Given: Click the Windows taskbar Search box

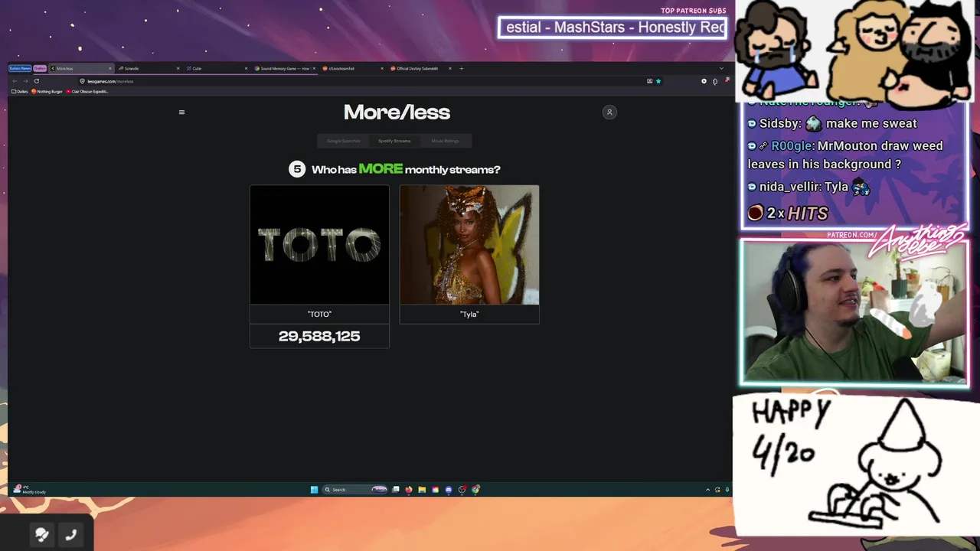Looking at the screenshot, I should (354, 490).
